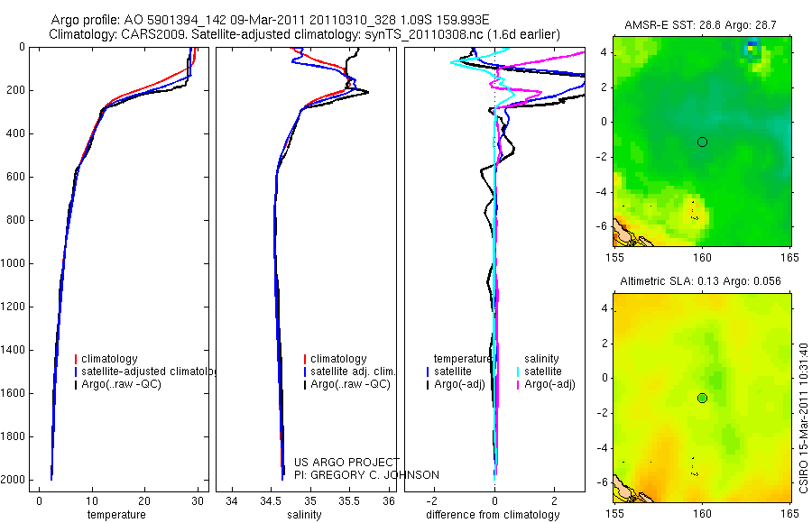Viewport: 812px width, 523px height.
Task: Click the cyan 'satellite' salinity legend entry
Action: click(x=540, y=372)
